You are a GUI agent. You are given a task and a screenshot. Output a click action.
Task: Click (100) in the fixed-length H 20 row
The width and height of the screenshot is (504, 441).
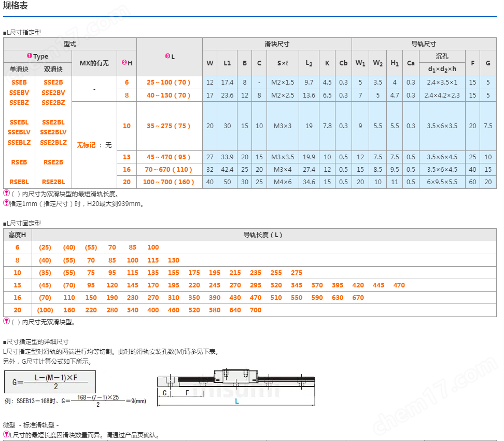pyautogui.click(x=45, y=310)
